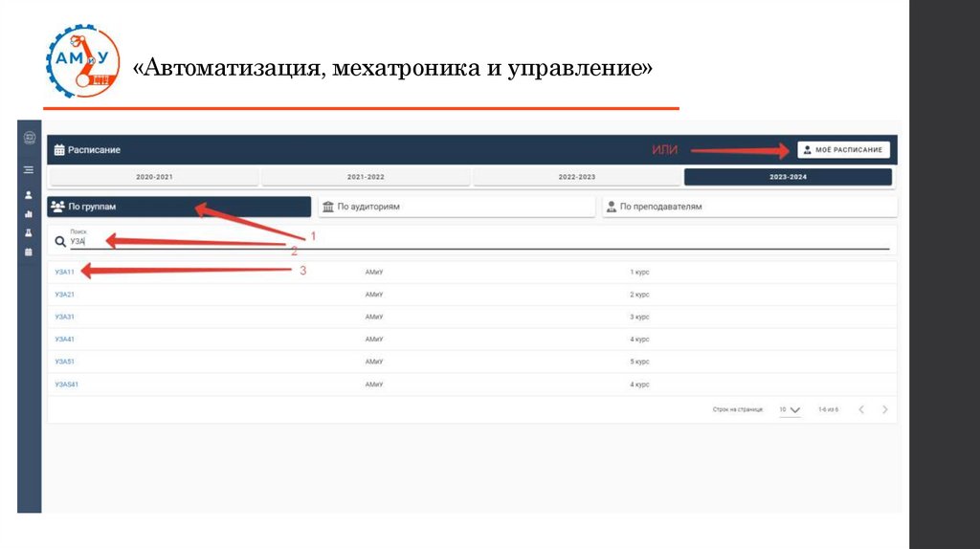Select the 2021-2022 year tab
This screenshot has height=549, width=980.
(x=366, y=177)
